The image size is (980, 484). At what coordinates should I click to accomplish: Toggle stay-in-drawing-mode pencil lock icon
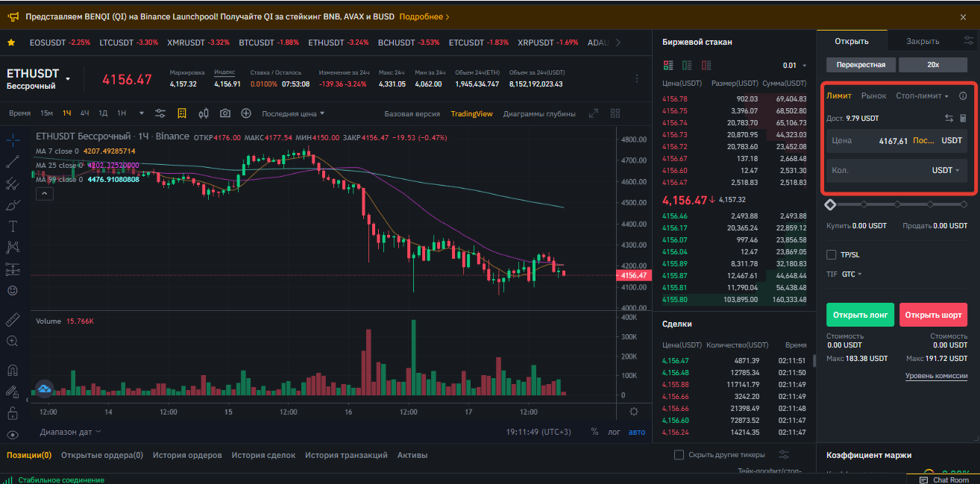click(x=12, y=391)
